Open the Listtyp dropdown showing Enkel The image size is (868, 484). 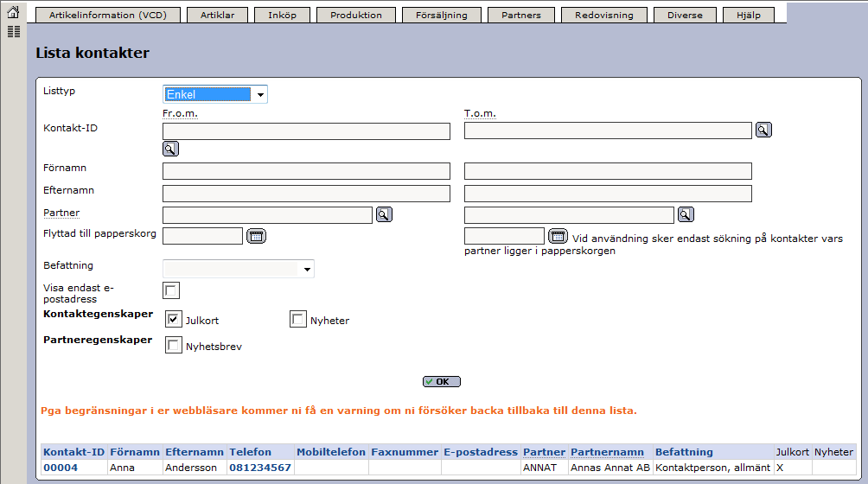coord(215,94)
